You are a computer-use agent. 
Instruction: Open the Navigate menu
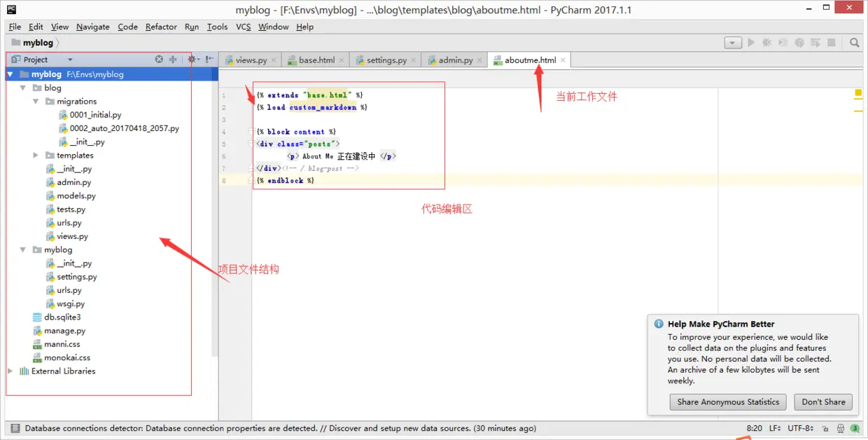point(93,27)
